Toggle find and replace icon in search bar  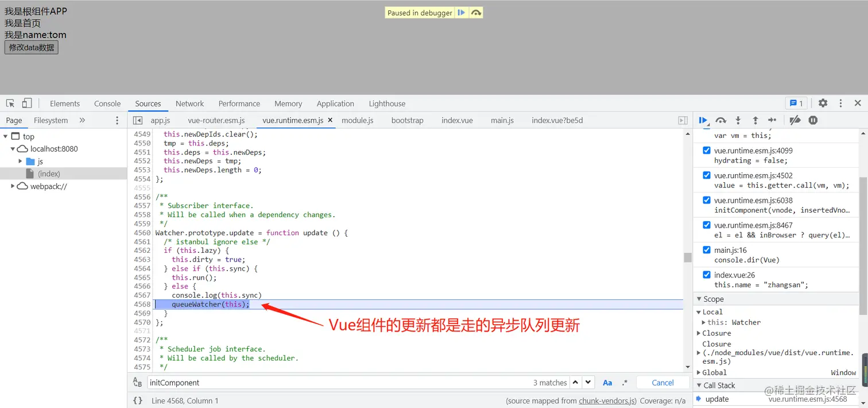[137, 382]
